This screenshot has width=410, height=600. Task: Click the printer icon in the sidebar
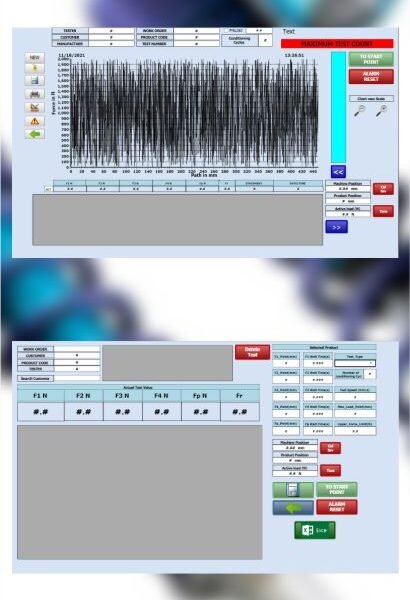point(34,94)
